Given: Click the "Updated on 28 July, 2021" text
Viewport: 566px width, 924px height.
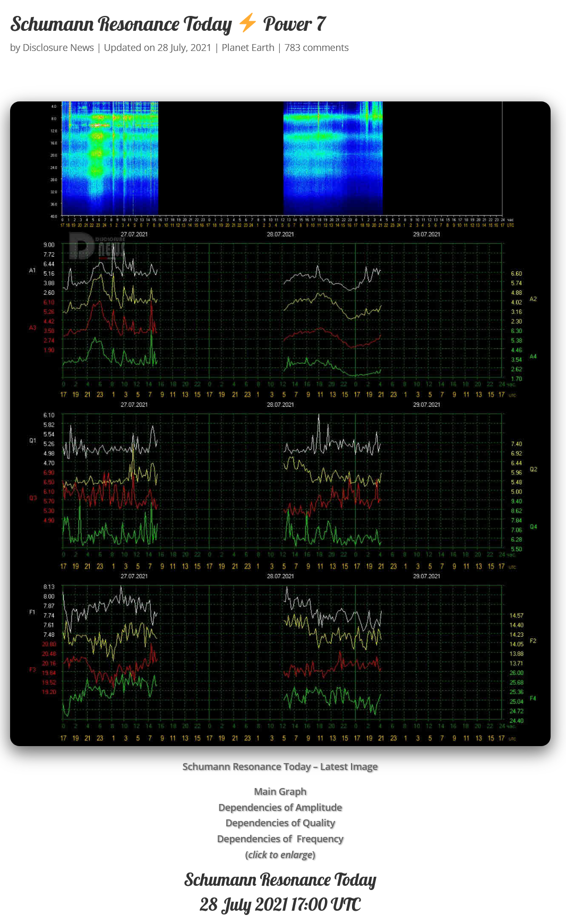Looking at the screenshot, I should pyautogui.click(x=158, y=48).
